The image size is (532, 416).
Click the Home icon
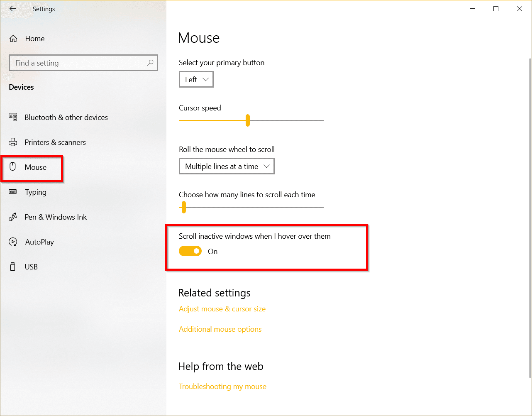13,38
